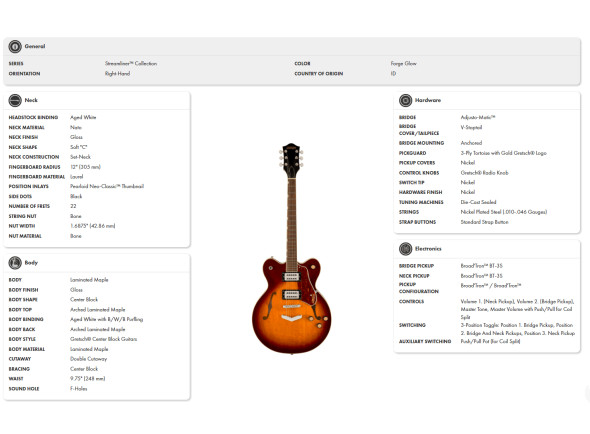Click the 'BODY BACK' label
This screenshot has width=590, height=434.
22,329
